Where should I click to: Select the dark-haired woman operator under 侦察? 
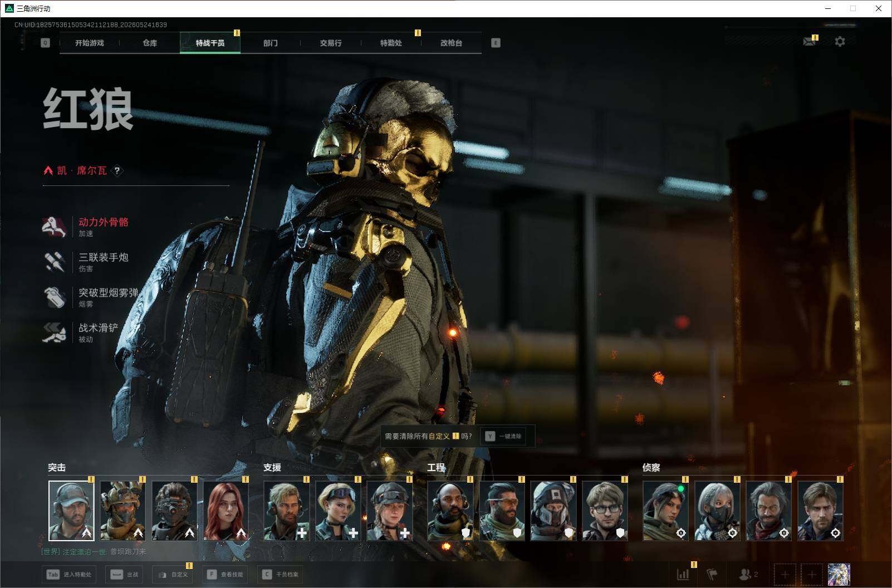pos(665,511)
